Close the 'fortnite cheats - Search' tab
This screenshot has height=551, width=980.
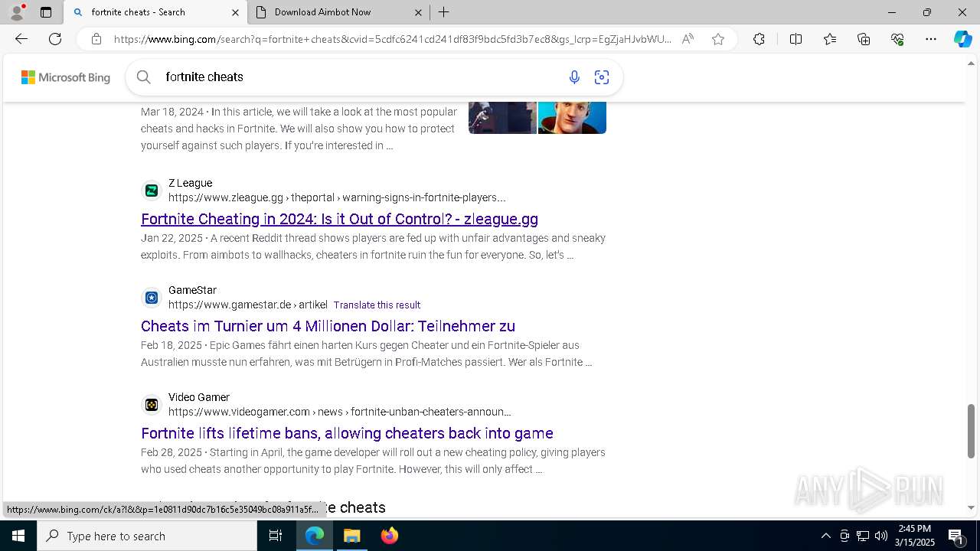pos(235,12)
